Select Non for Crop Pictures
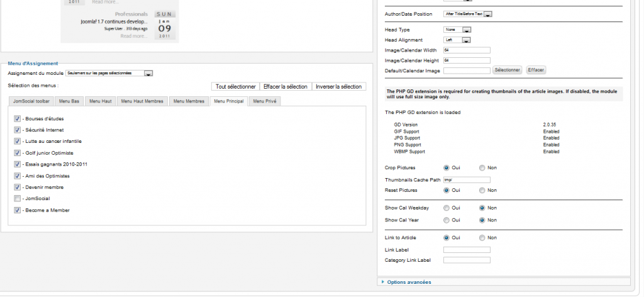Viewport: 644px width, 297px height. click(x=482, y=168)
